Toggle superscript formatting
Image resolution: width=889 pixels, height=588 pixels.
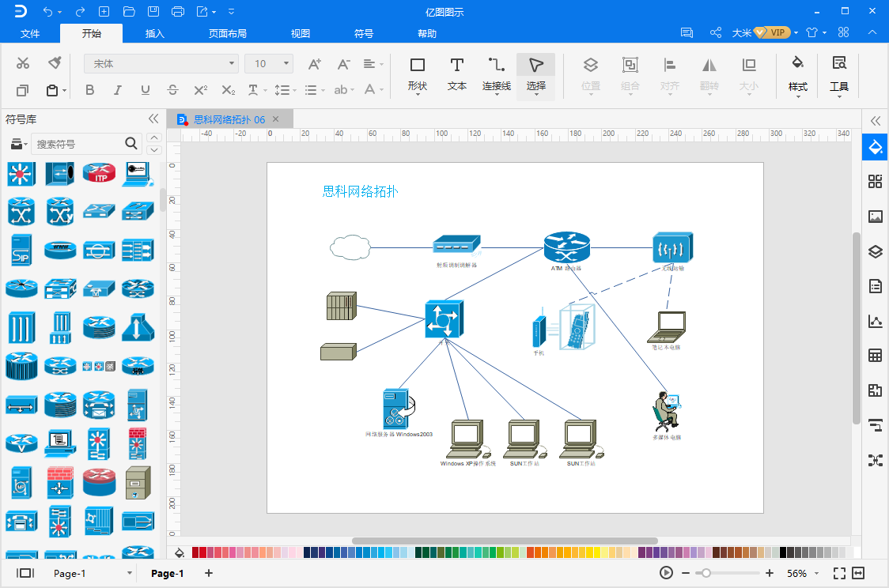201,89
